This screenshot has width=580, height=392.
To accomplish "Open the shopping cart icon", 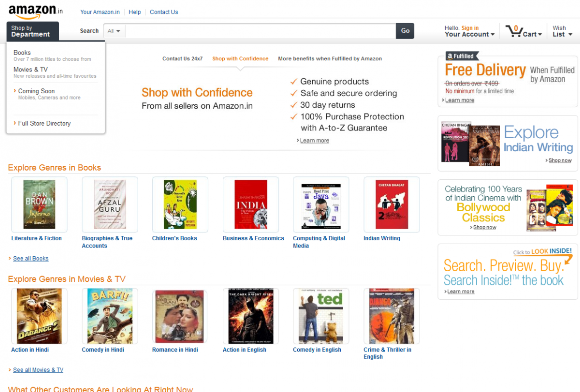I will [513, 31].
